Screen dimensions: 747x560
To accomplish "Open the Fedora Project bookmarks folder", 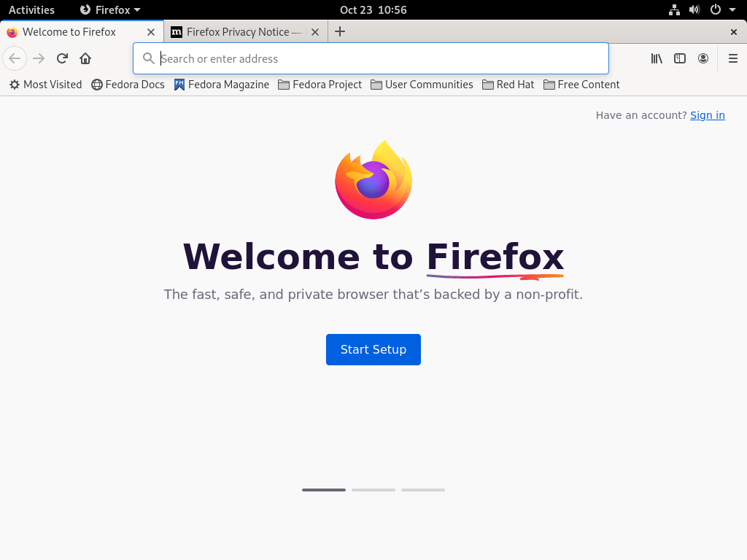I will [x=320, y=85].
